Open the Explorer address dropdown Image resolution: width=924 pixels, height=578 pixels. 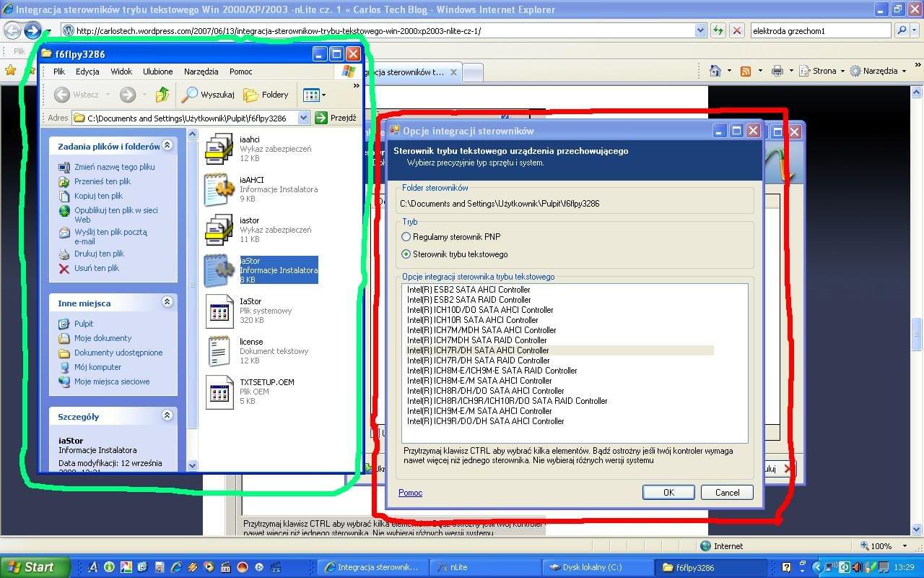[303, 118]
